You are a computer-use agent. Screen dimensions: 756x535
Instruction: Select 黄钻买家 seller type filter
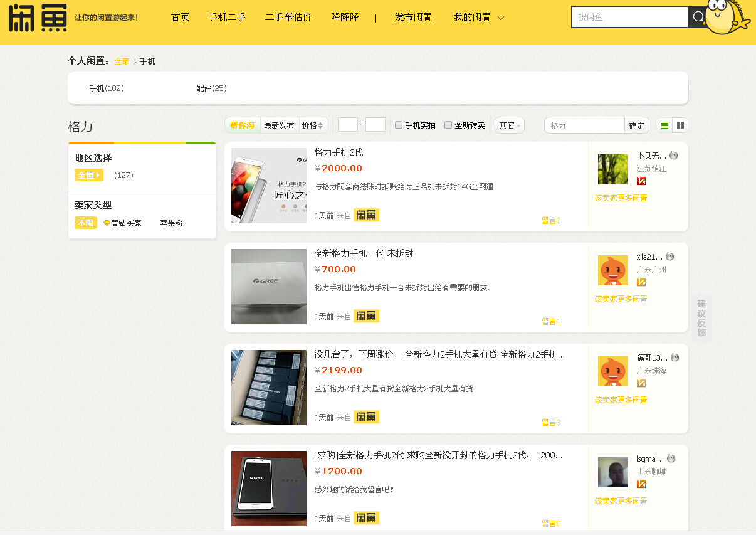[122, 223]
